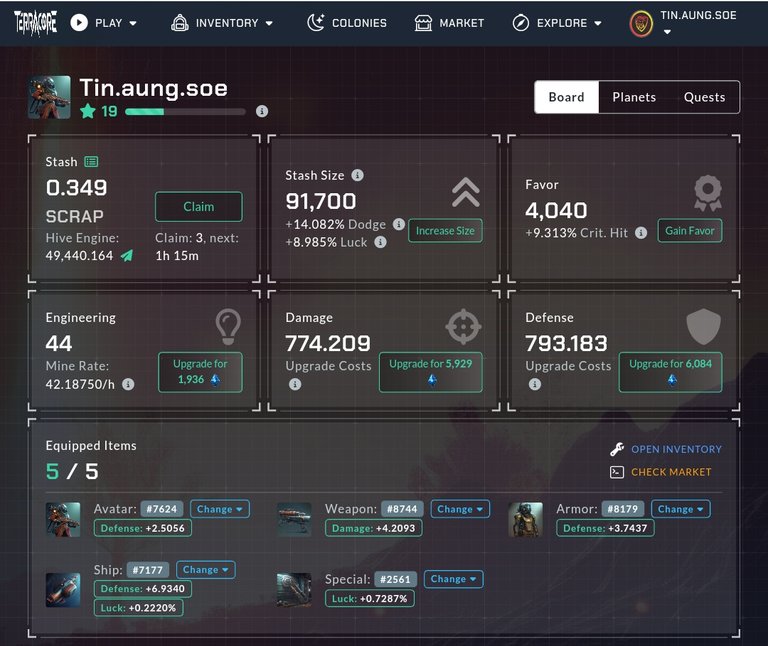The height and width of the screenshot is (646, 768).
Task: Click the level experience progress bar
Action: [185, 112]
